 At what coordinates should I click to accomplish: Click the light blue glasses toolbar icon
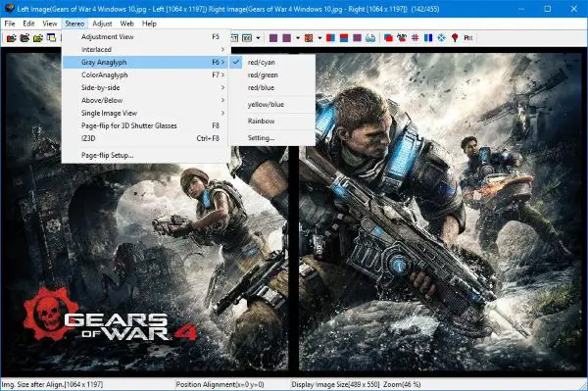click(370, 38)
